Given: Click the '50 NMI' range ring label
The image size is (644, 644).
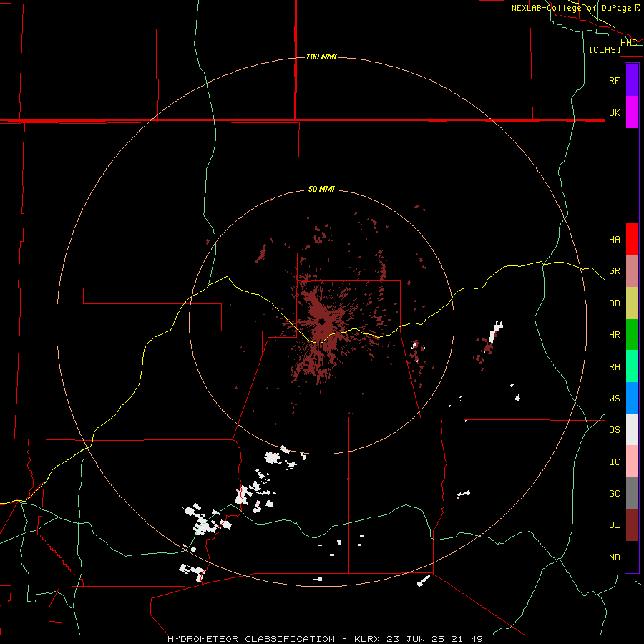Looking at the screenshot, I should (321, 190).
